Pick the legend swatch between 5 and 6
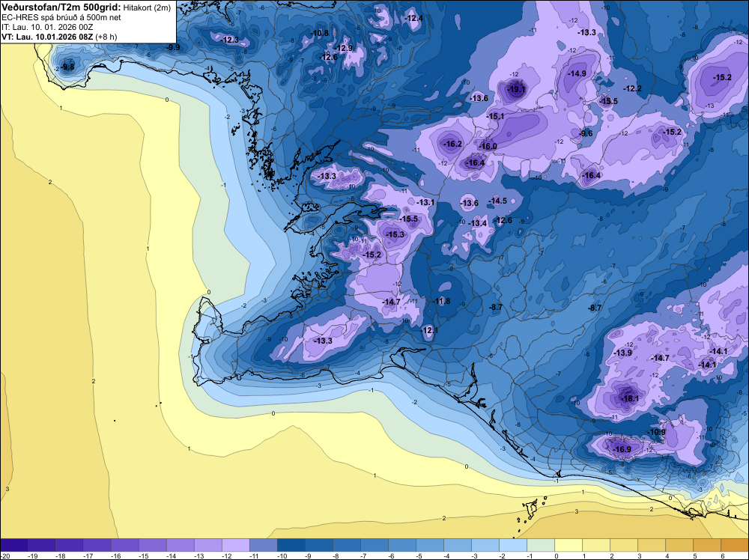This screenshot has width=749, height=560. pos(708,545)
